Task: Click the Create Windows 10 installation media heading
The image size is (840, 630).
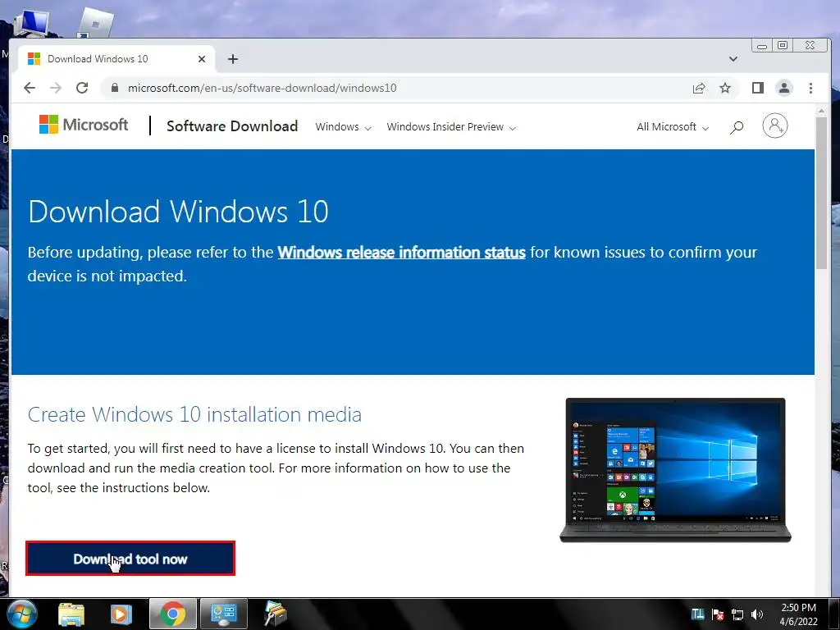Action: click(x=194, y=414)
